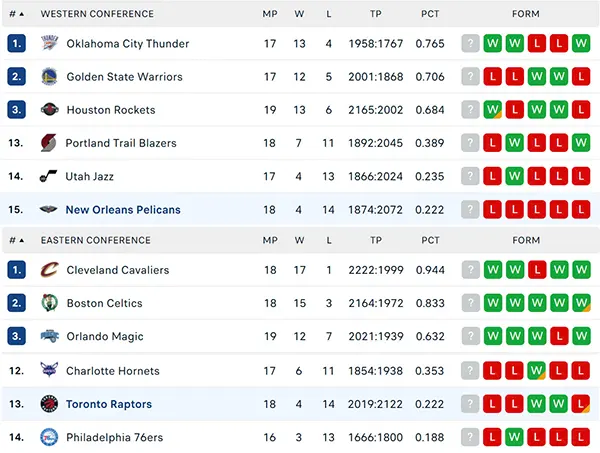This screenshot has width=600, height=453.
Task: Click the Golden State Warriors logo
Action: (49, 77)
